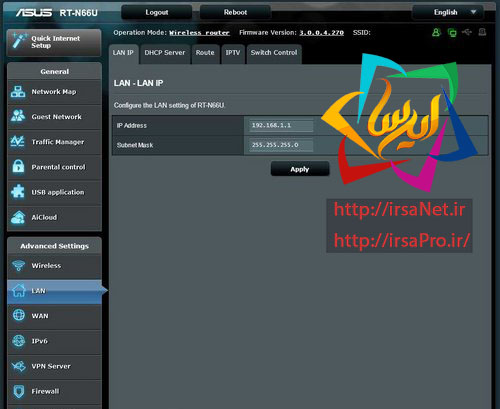This screenshot has width=500, height=409.
Task: Switch to the LAN IP tab
Action: point(123,53)
